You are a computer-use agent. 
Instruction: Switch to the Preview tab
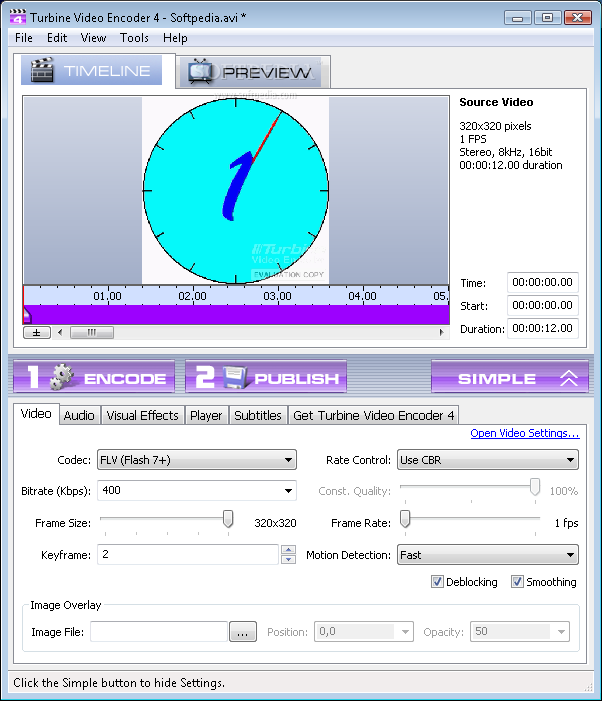coord(253,72)
